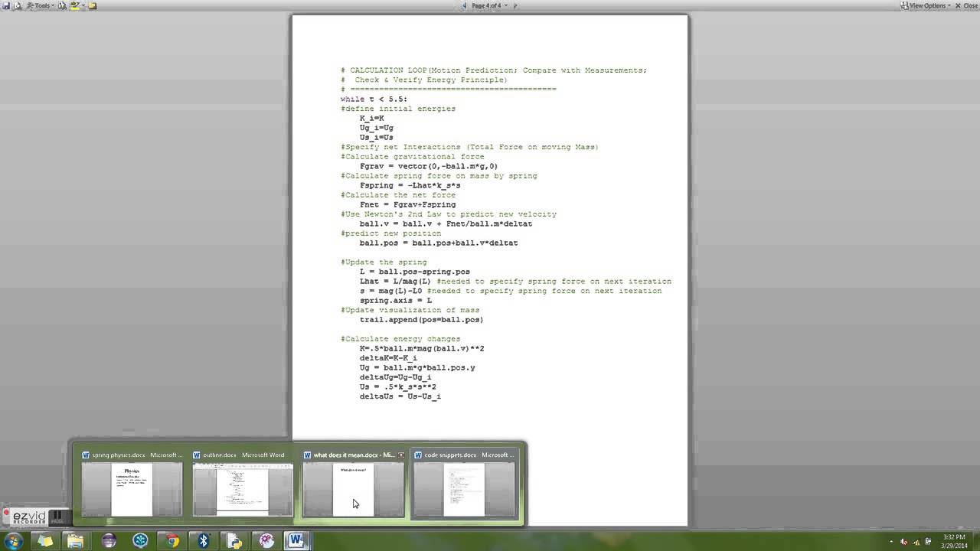Click the 'spring.axis = L' line
This screenshot has height=551, width=980.
coord(396,301)
